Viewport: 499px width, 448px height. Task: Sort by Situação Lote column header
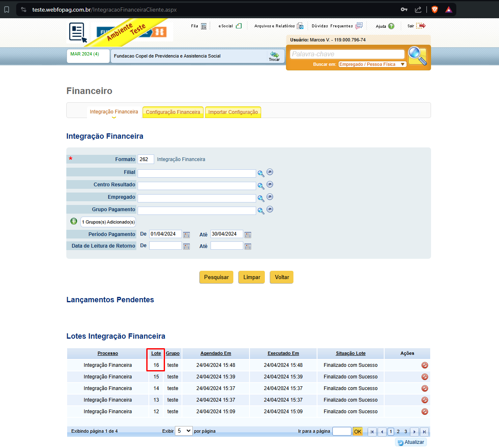click(351, 353)
